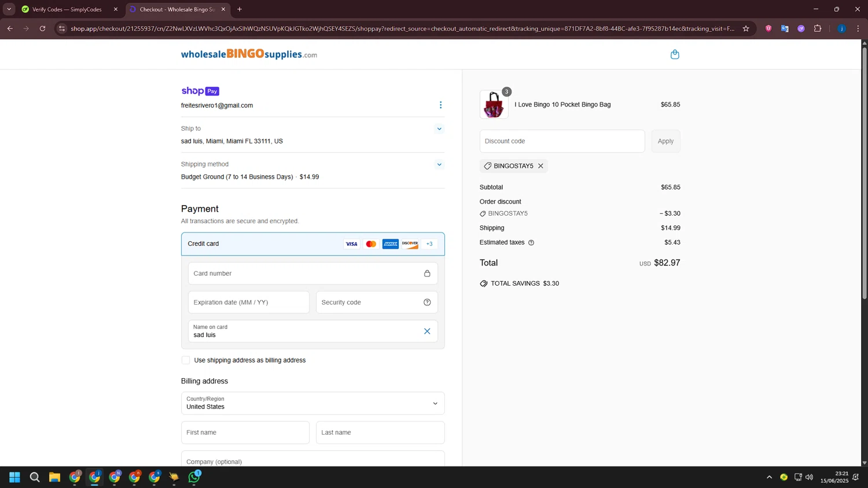Click the American Express logo
The height and width of the screenshot is (488, 868).
391,244
